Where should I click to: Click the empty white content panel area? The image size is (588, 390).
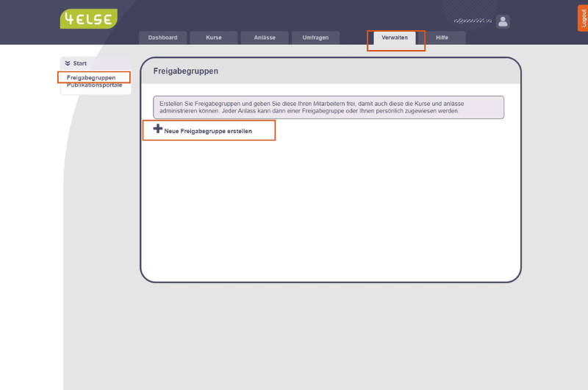click(331, 213)
